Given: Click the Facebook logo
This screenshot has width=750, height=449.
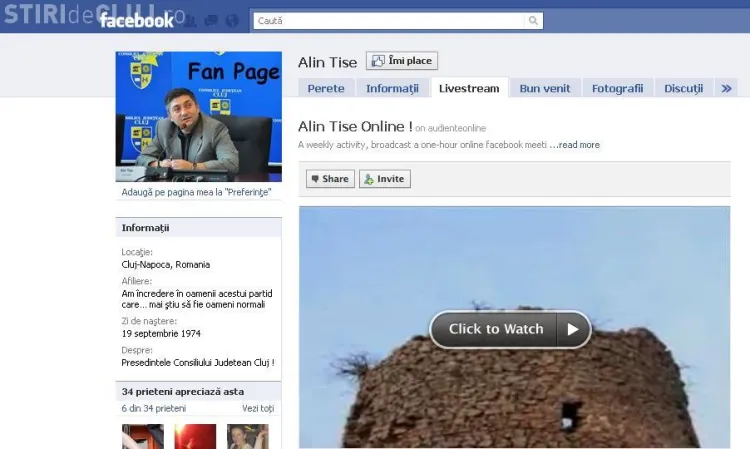Looking at the screenshot, I should pyautogui.click(x=135, y=20).
